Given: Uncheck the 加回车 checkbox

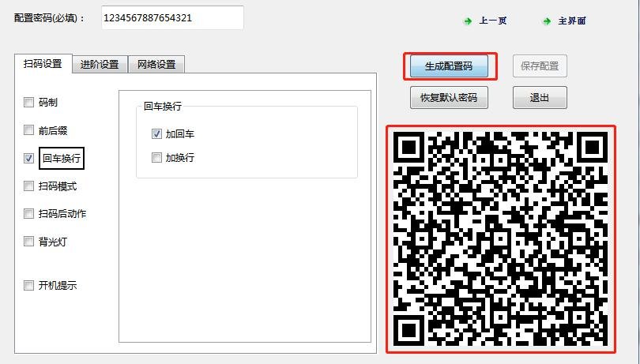Looking at the screenshot, I should [x=156, y=134].
